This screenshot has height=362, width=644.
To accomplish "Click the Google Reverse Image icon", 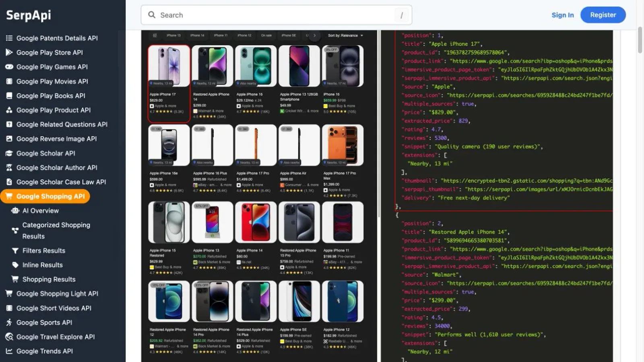I will pos(9,139).
